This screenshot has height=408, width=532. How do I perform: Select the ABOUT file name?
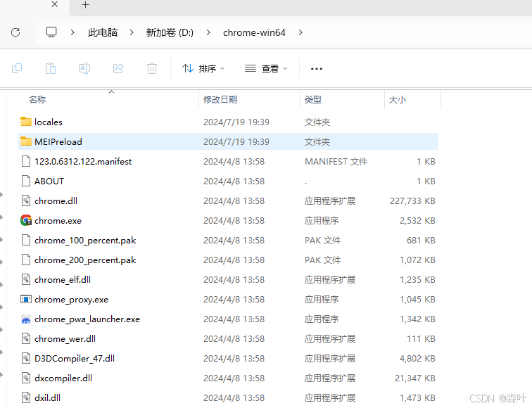pos(49,181)
